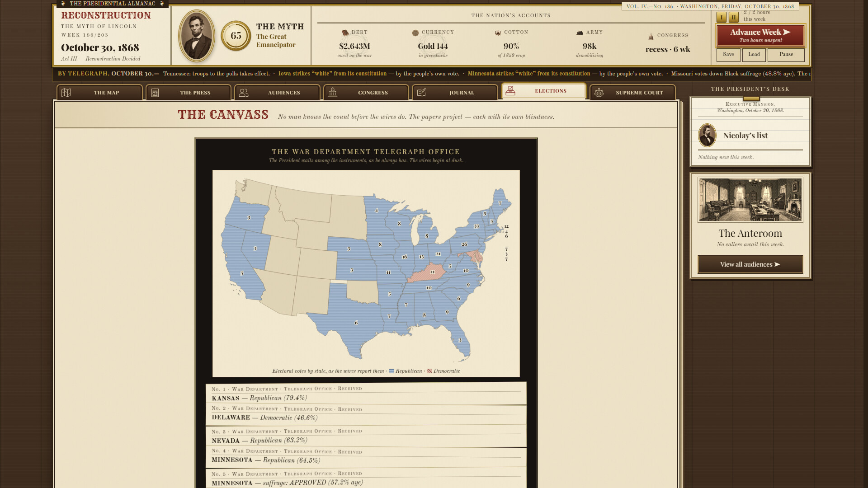Select telegram No. 3 'NEVADA'
The height and width of the screenshot is (488, 868).
click(x=366, y=436)
